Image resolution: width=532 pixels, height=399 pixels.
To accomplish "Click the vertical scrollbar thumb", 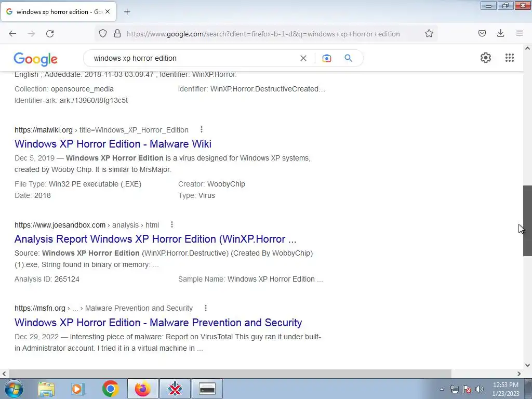I will pyautogui.click(x=527, y=221).
